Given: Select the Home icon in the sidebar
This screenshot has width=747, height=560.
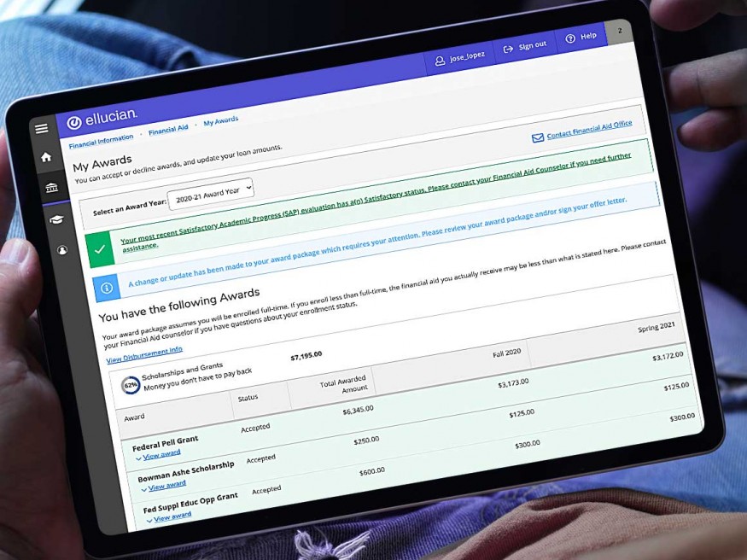Looking at the screenshot, I should click(47, 157).
